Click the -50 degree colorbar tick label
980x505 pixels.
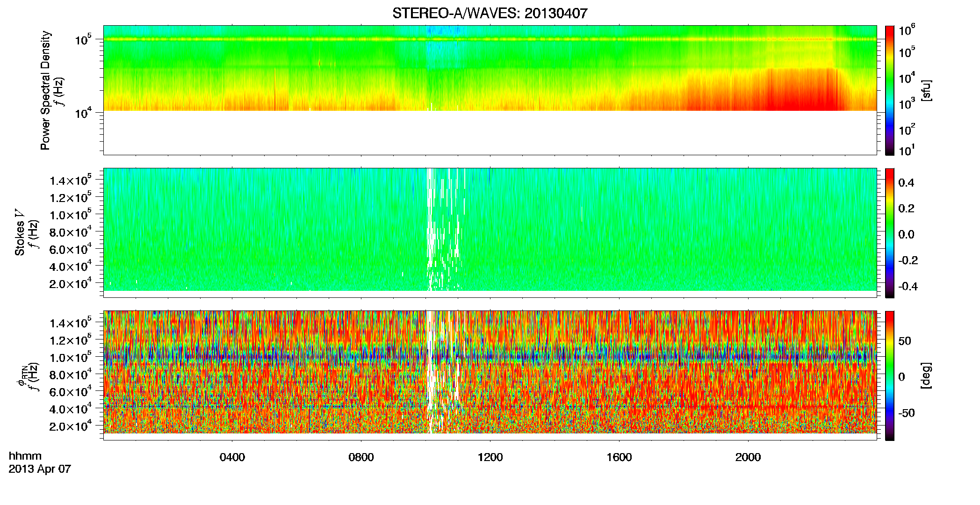907,413
